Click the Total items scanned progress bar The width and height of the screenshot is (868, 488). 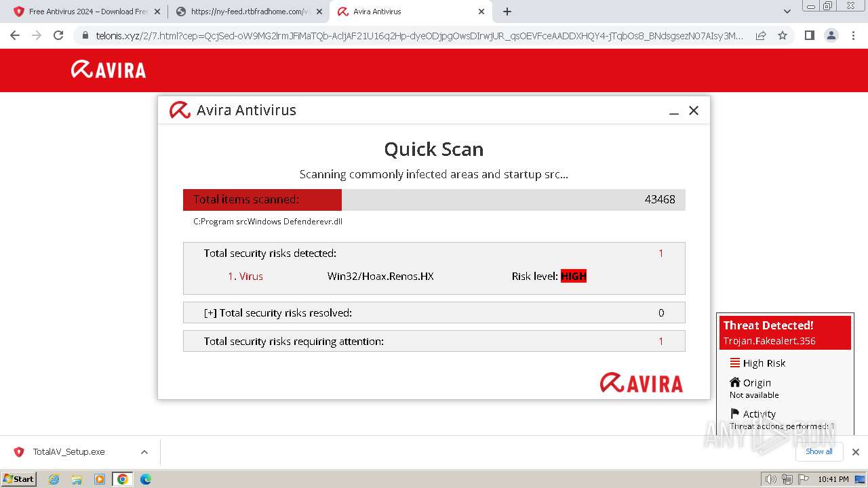(434, 199)
